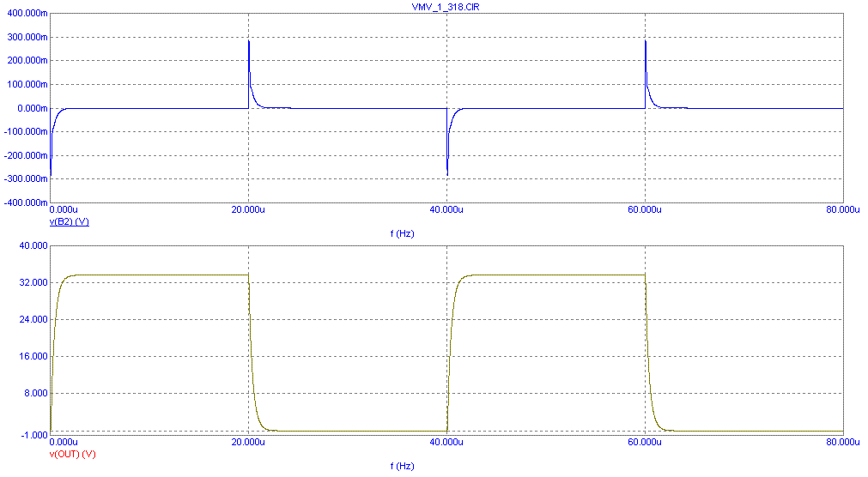Select the v(B2) (V) trace label
This screenshot has height=477, width=868.
pos(70,222)
